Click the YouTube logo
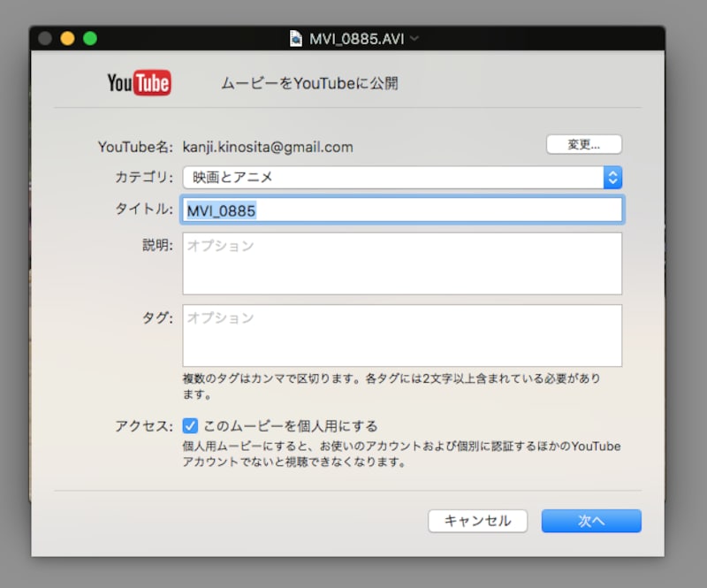707x588 pixels. pos(139,82)
